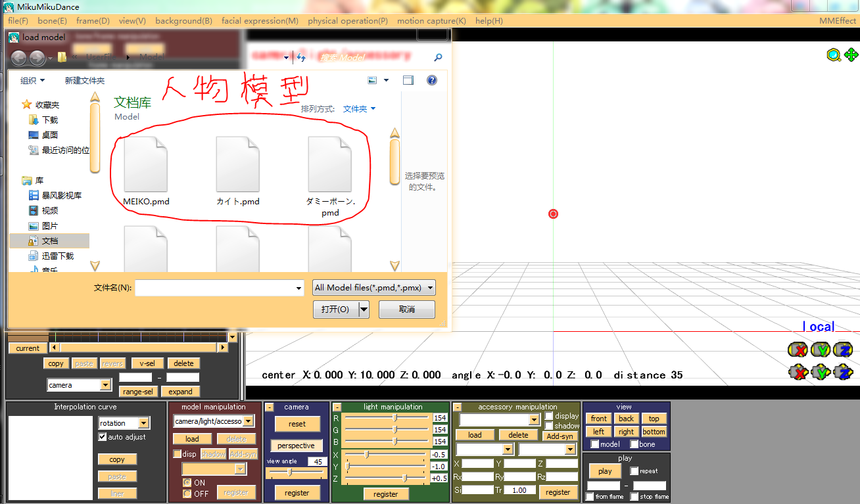Screen dimensions: 860x504
Task: Open 最近访问的位置 in sidebar
Action: [x=59, y=150]
